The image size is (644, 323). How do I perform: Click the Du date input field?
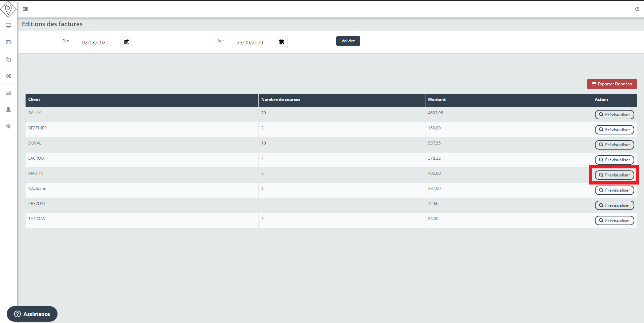(x=100, y=42)
